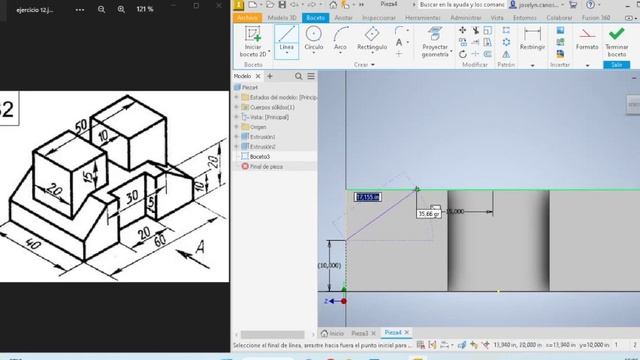
Task: Click the highlighted length value input in sketch
Action: (x=368, y=197)
